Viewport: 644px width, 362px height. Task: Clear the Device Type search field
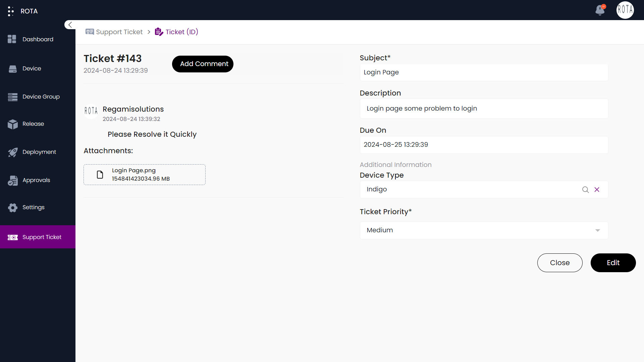coord(597,190)
